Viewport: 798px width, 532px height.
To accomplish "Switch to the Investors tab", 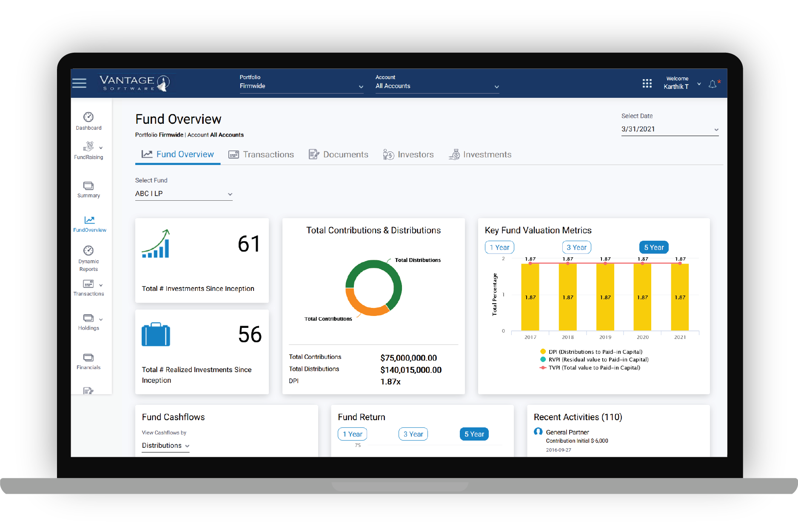I will 408,154.
